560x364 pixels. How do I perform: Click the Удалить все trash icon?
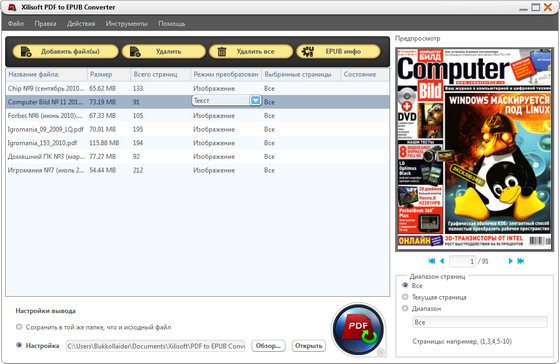pos(222,52)
